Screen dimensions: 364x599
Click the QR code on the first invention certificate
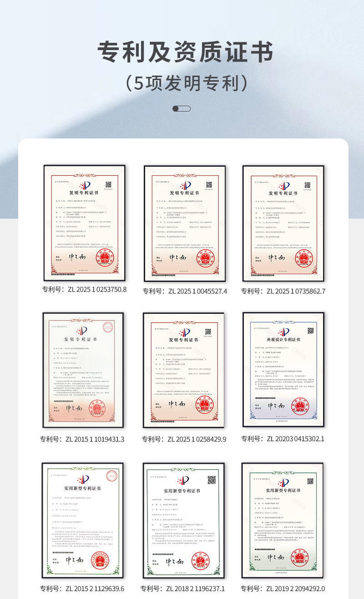coord(109,184)
